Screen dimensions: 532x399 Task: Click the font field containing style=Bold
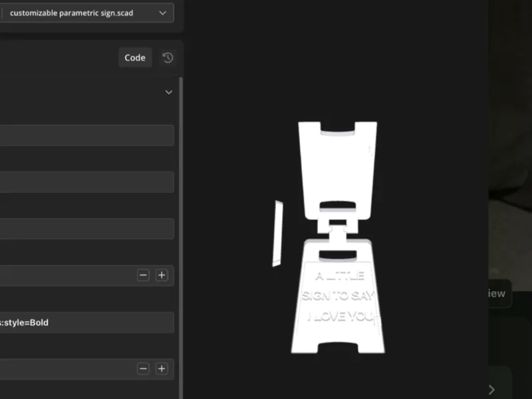[x=87, y=323]
